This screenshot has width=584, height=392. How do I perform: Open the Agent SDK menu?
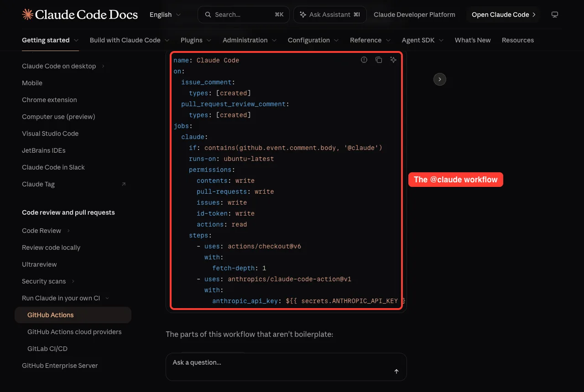[423, 40]
